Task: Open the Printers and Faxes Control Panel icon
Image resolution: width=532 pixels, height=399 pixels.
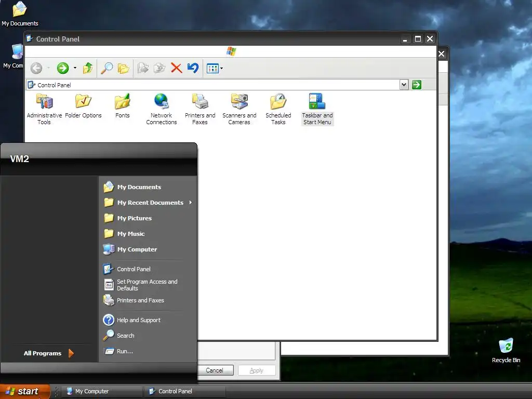Action: (200, 109)
